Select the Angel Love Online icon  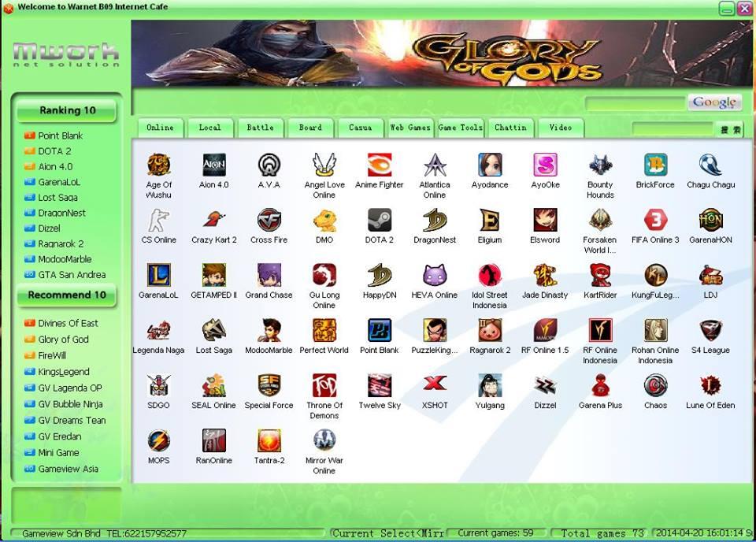tap(324, 165)
